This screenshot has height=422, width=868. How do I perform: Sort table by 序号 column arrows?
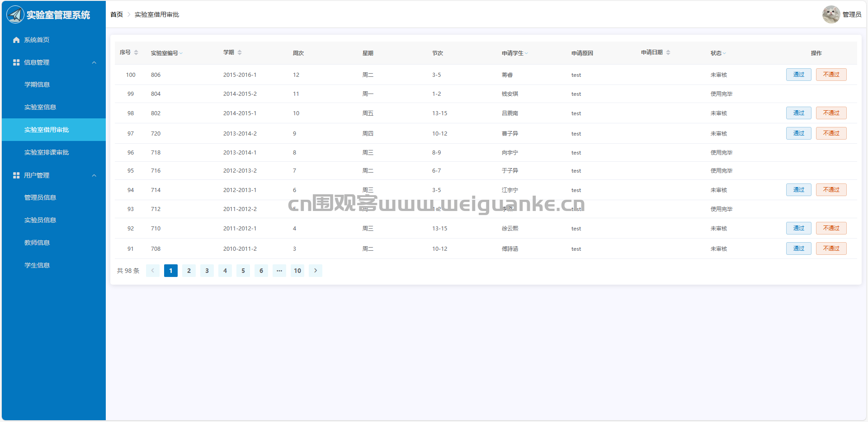(x=136, y=53)
